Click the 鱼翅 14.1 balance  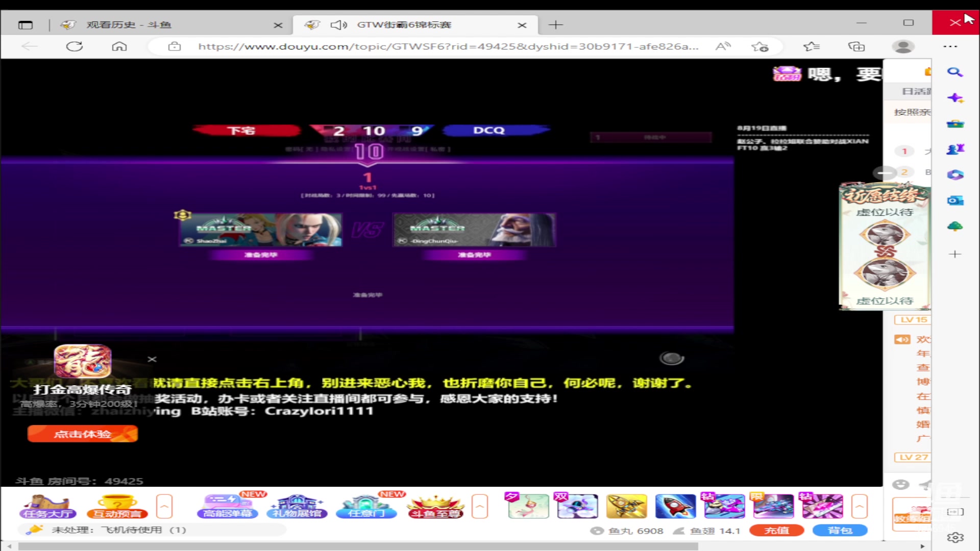point(706,531)
